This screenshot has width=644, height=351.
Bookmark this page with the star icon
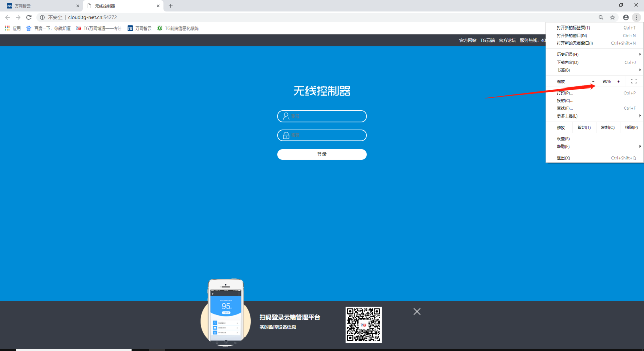coord(612,17)
